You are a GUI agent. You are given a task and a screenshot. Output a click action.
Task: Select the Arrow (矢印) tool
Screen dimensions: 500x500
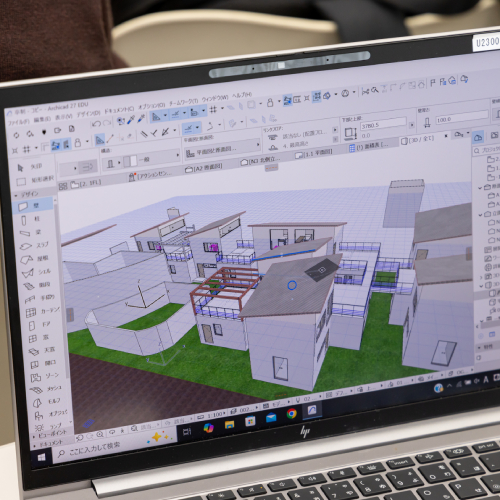click(29, 167)
